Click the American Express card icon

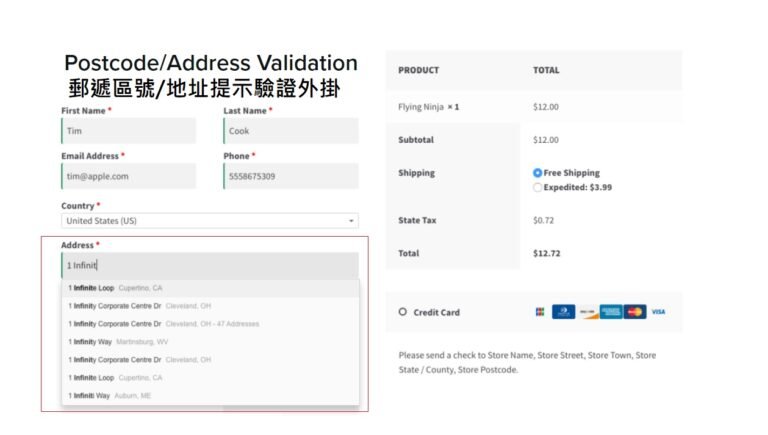611,312
